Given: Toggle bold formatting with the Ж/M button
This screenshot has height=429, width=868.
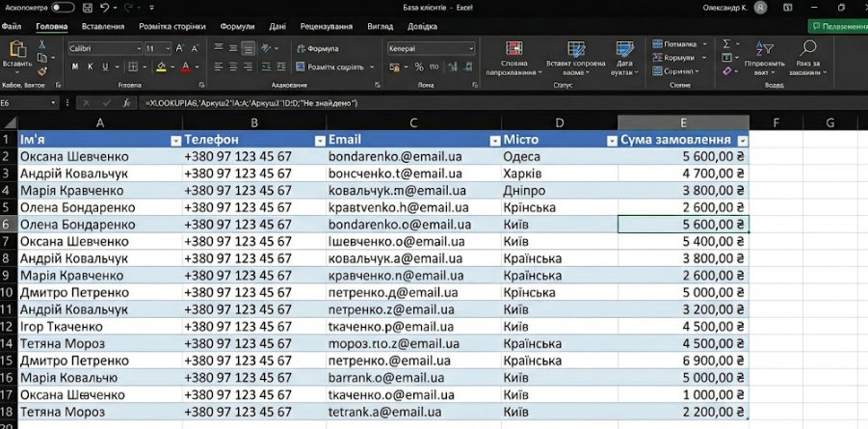Looking at the screenshot, I should click(x=75, y=67).
